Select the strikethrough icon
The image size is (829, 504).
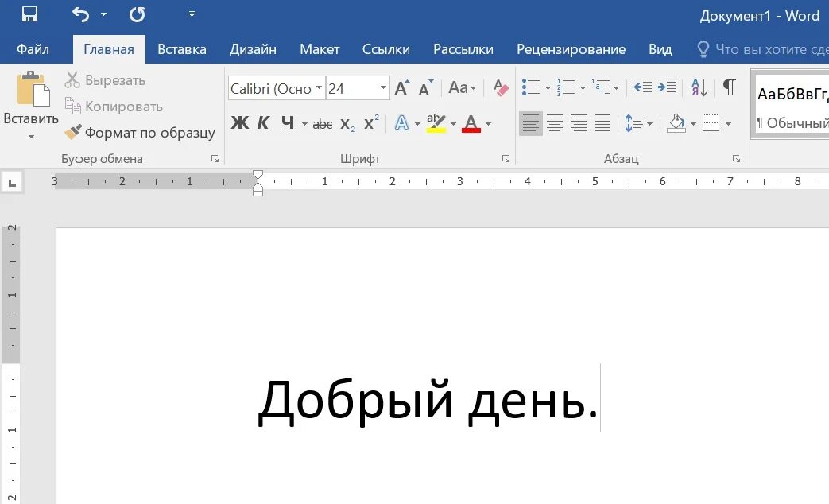coord(321,123)
